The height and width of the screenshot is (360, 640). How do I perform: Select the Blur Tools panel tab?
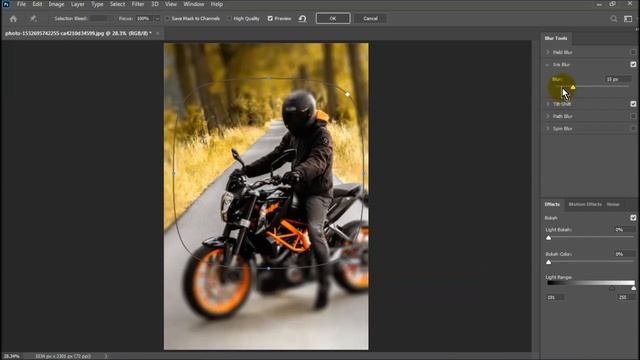(556, 38)
